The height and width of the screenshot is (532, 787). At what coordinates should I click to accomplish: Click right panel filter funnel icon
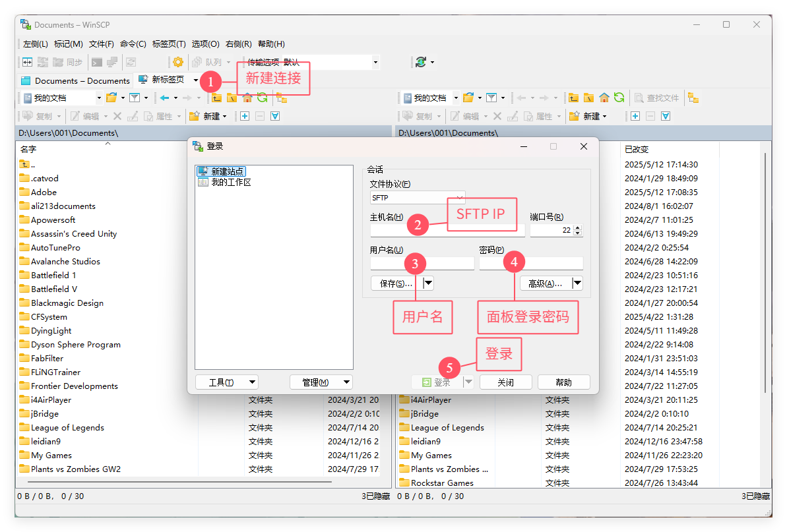(492, 98)
